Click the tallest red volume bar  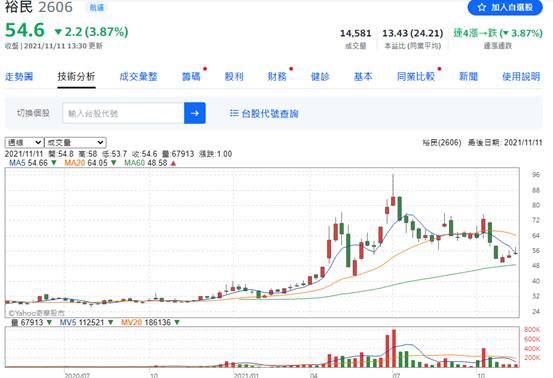[x=394, y=348]
